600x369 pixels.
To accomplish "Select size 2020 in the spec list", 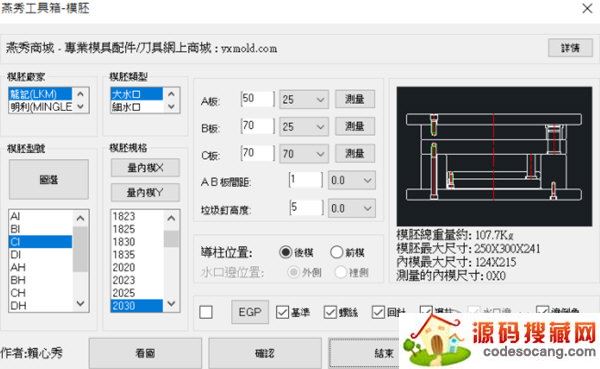I will [137, 267].
